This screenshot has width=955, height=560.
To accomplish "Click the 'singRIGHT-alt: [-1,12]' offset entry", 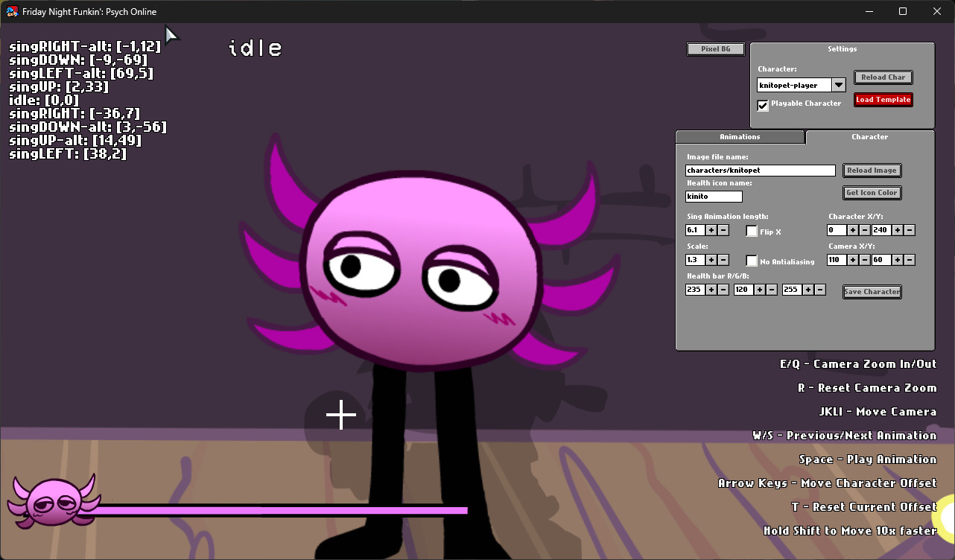I will [x=85, y=47].
